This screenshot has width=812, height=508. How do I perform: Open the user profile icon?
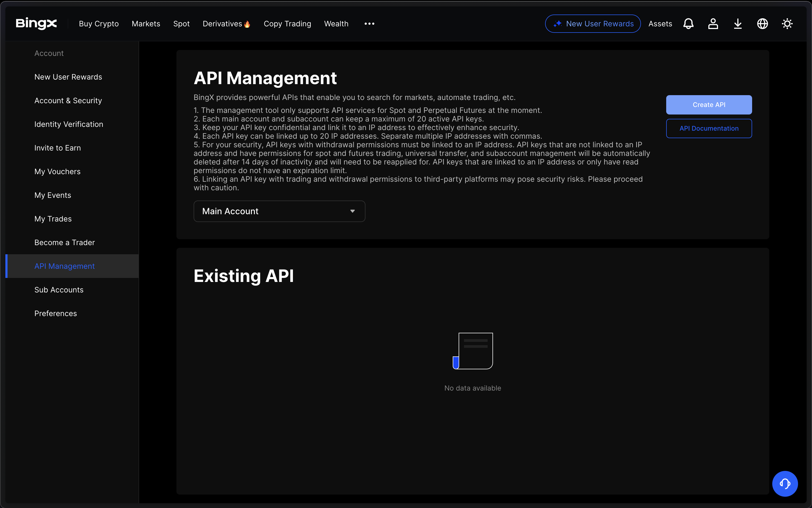click(x=713, y=24)
